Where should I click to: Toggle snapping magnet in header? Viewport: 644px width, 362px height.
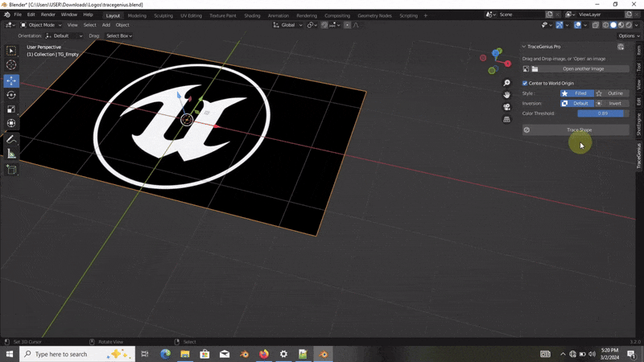coord(324,25)
